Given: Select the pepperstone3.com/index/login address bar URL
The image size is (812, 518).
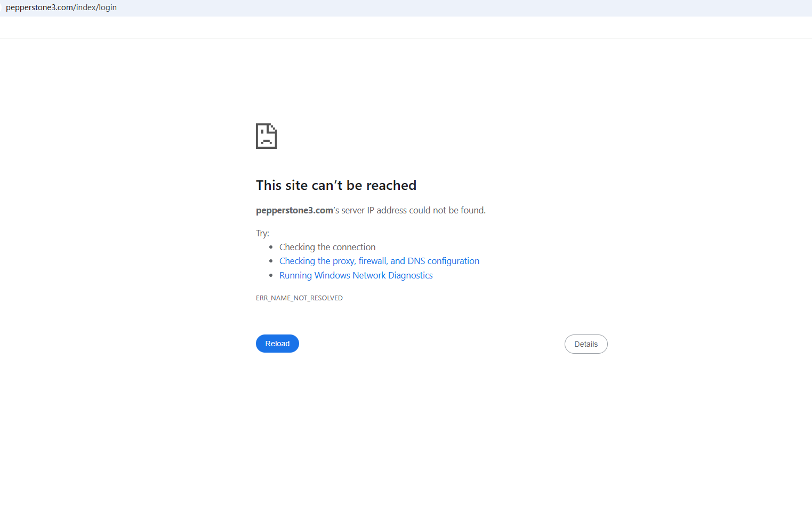Looking at the screenshot, I should pyautogui.click(x=61, y=7).
